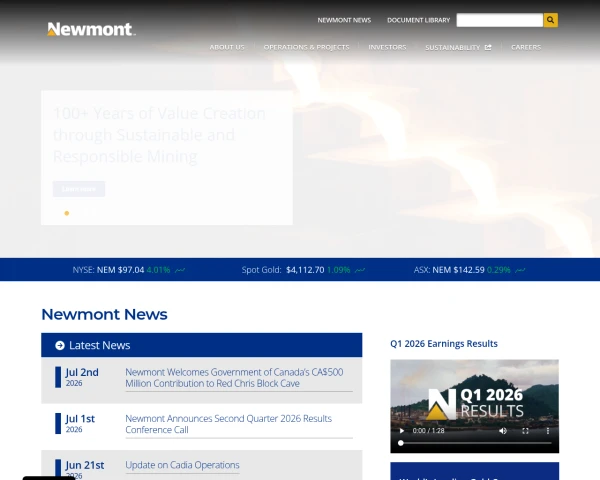Open the Latest News header
This screenshot has height=480, width=600.
pos(202,345)
